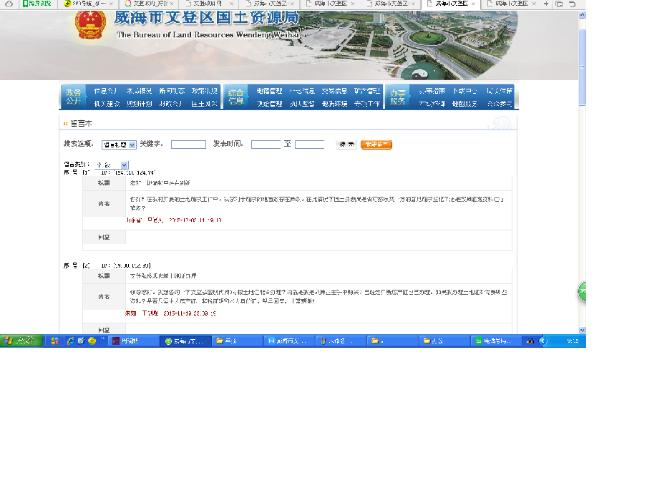Click the national emblem logo in header
Screen dimensions: 656x492
[x=90, y=25]
